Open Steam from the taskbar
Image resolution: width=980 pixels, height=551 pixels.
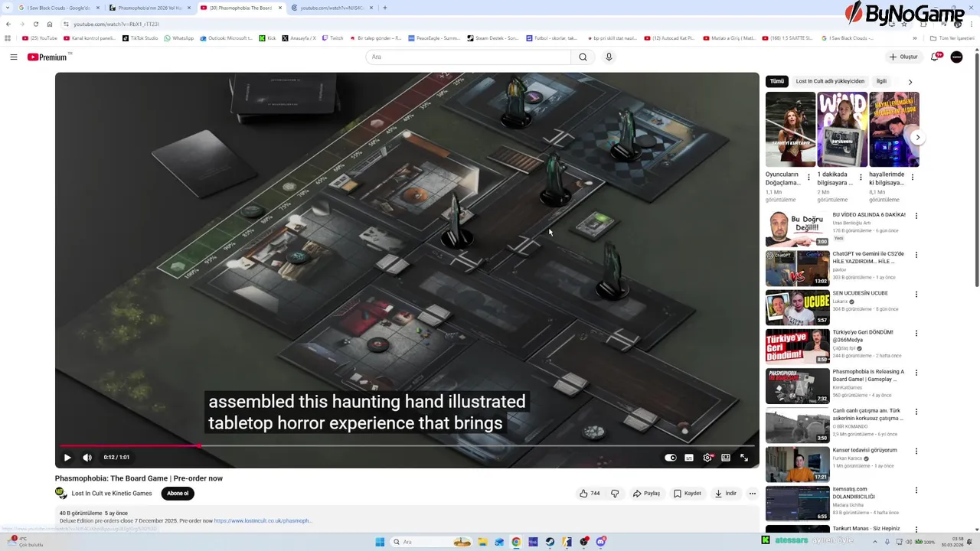(550, 542)
